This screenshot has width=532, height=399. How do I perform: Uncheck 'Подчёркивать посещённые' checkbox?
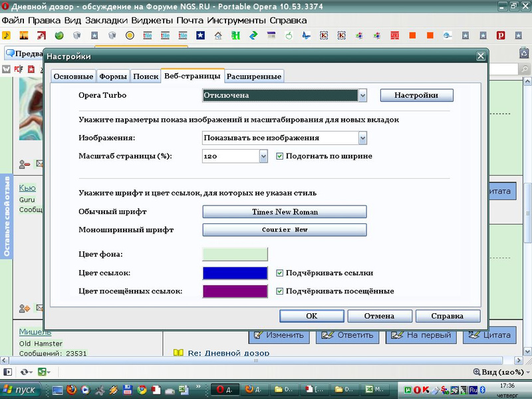(x=280, y=291)
